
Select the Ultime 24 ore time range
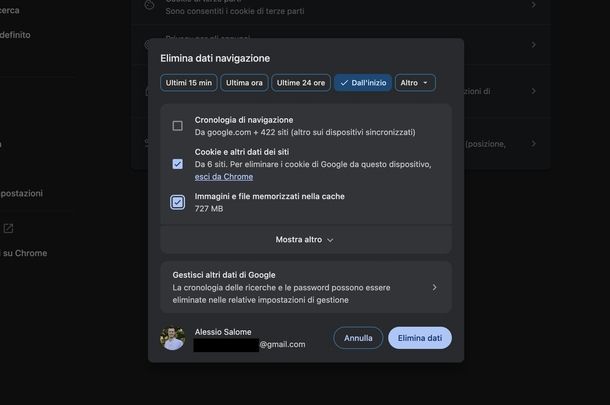(302, 83)
